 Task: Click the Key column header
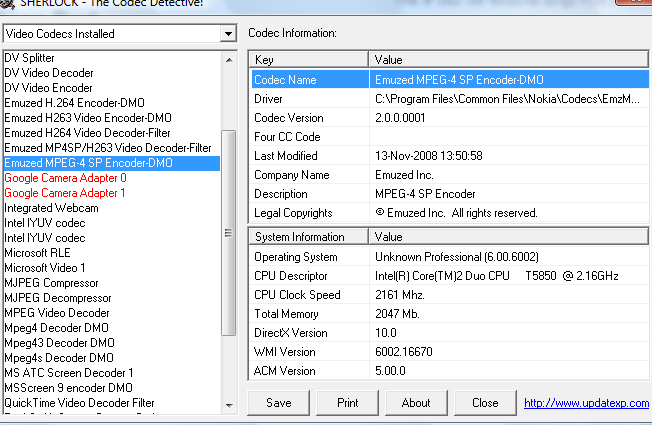309,60
